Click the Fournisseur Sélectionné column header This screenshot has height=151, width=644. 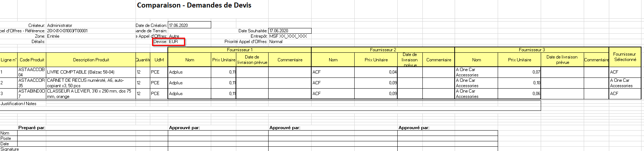pos(625,57)
